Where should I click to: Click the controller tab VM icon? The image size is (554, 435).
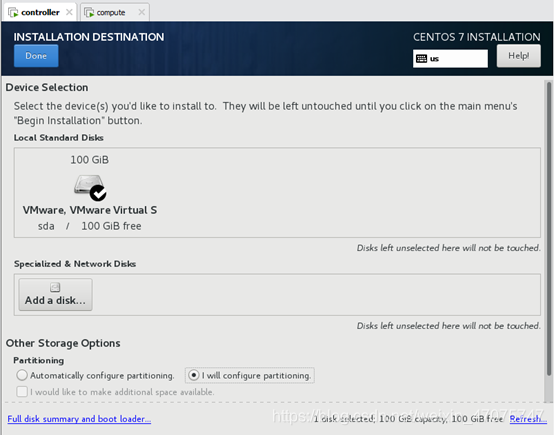click(13, 13)
